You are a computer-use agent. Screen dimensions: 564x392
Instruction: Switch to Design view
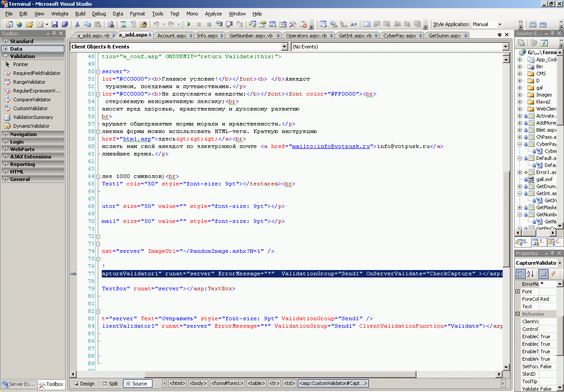(84, 384)
